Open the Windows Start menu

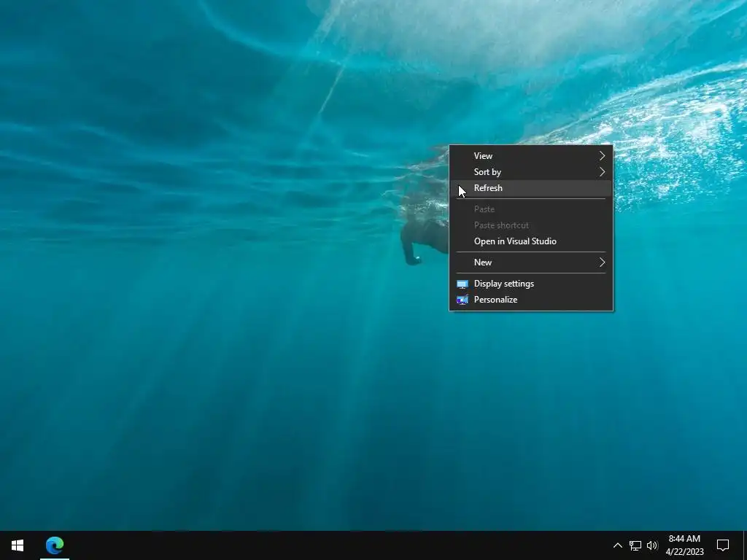pyautogui.click(x=18, y=545)
